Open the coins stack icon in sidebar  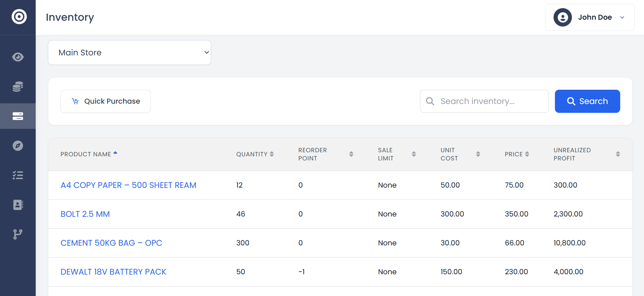pos(18,87)
